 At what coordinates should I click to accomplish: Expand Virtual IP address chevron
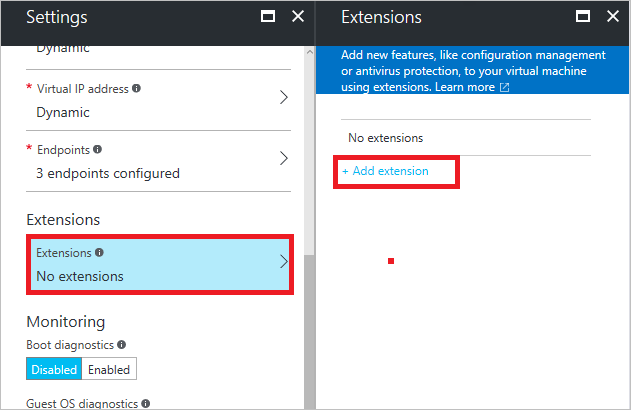click(283, 98)
